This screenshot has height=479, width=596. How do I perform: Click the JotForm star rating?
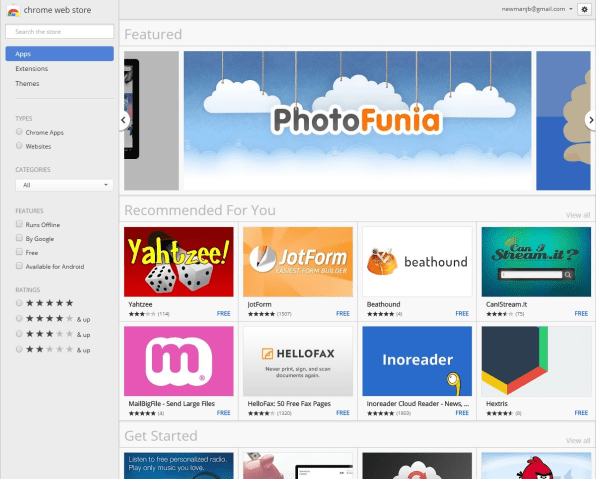[261, 314]
